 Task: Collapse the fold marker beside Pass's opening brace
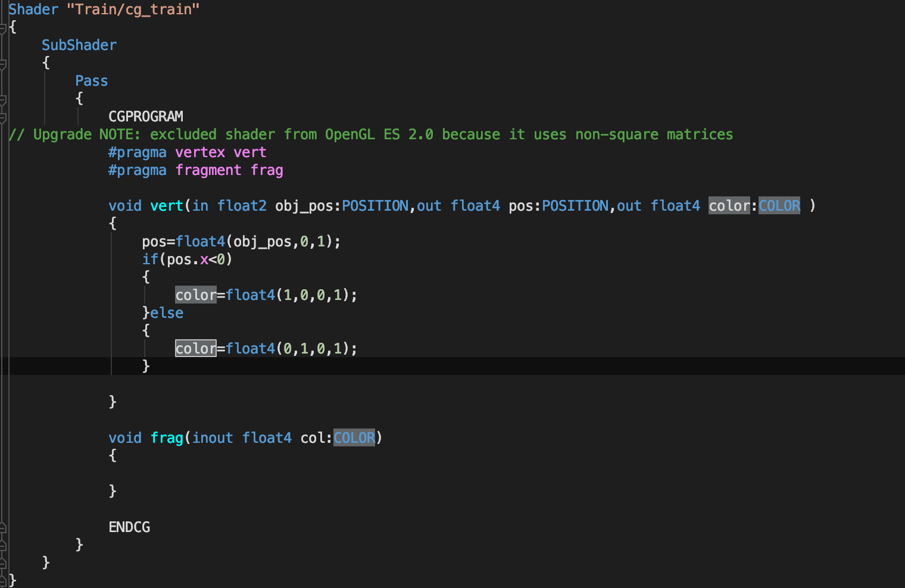tap(3, 100)
